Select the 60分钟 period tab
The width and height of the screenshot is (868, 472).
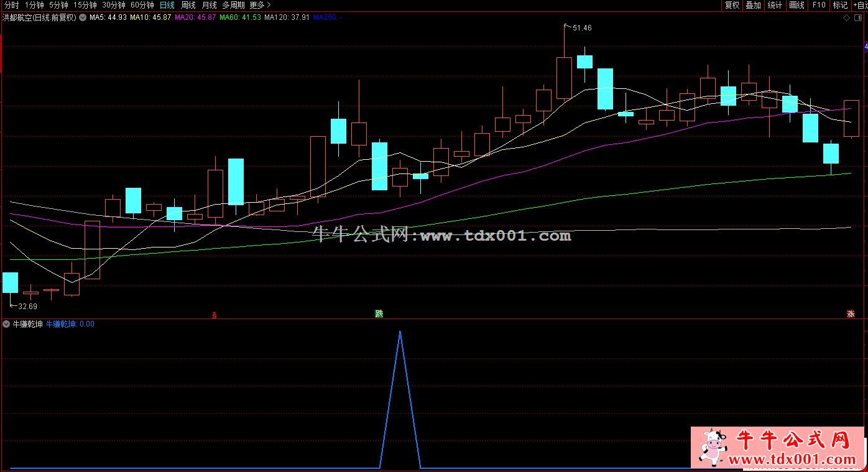click(x=142, y=5)
